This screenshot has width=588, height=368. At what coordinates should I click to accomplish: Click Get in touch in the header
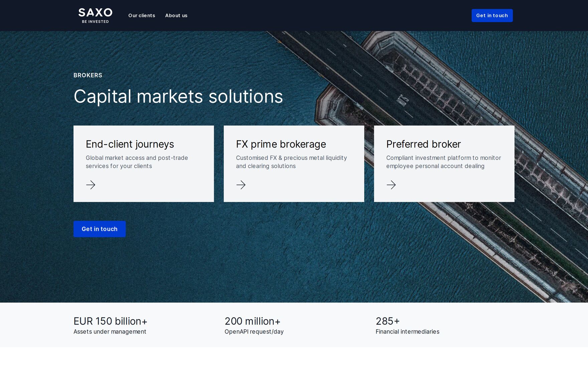pos(492,15)
